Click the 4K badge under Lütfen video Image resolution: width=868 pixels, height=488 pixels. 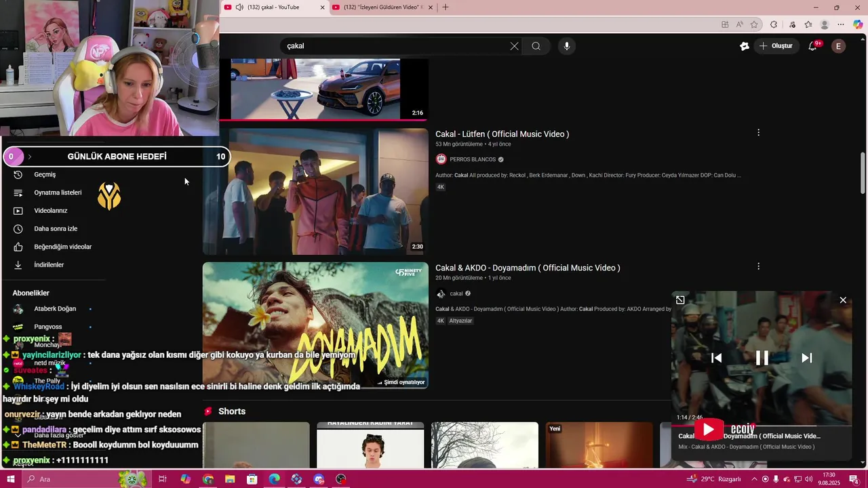441,187
